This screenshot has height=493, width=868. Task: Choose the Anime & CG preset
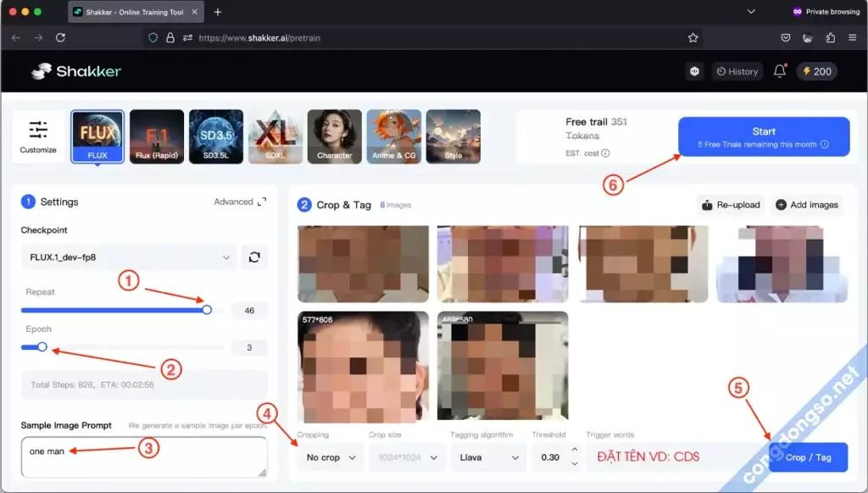393,136
